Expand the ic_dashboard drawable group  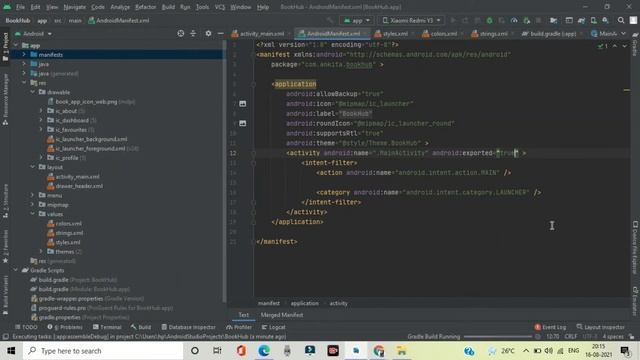click(41, 120)
